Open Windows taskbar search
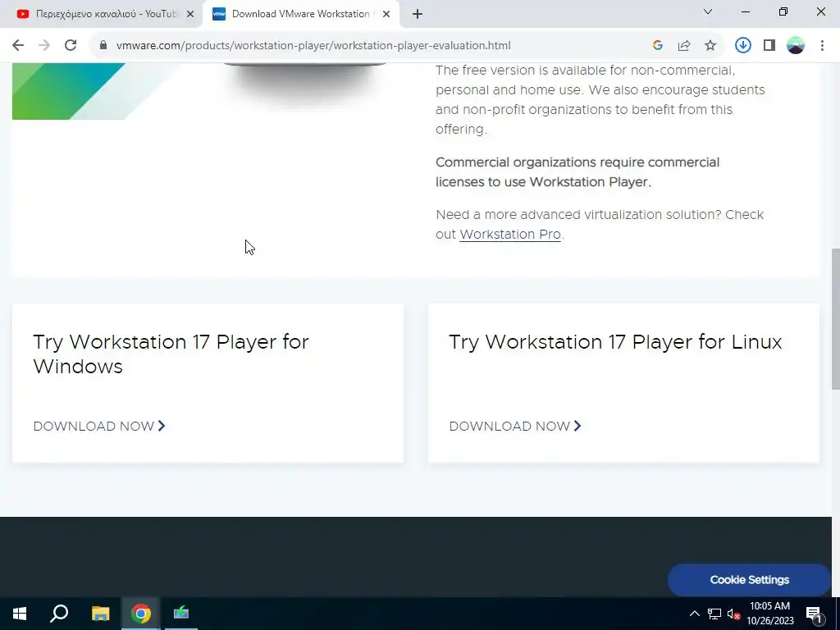This screenshot has width=840, height=630. (59, 614)
